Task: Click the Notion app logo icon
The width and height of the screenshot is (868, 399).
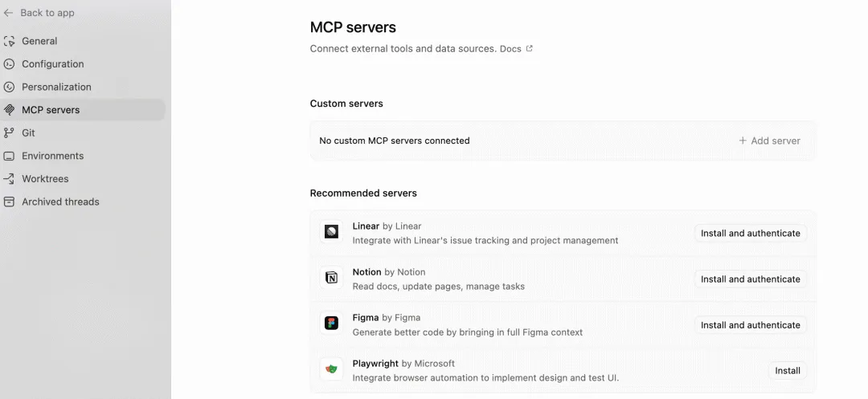Action: pos(331,278)
